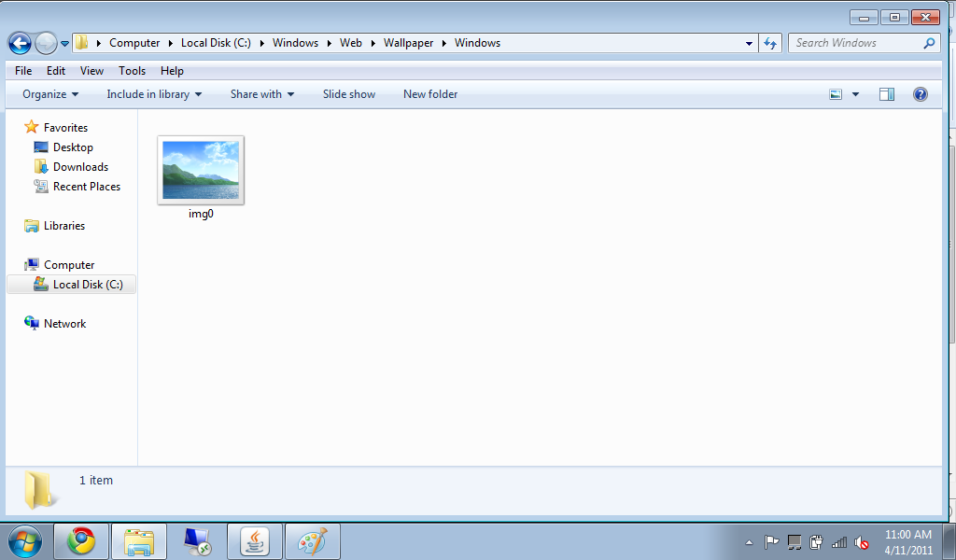Open the recent pages dropdown arrow
The width and height of the screenshot is (956, 560).
point(64,44)
